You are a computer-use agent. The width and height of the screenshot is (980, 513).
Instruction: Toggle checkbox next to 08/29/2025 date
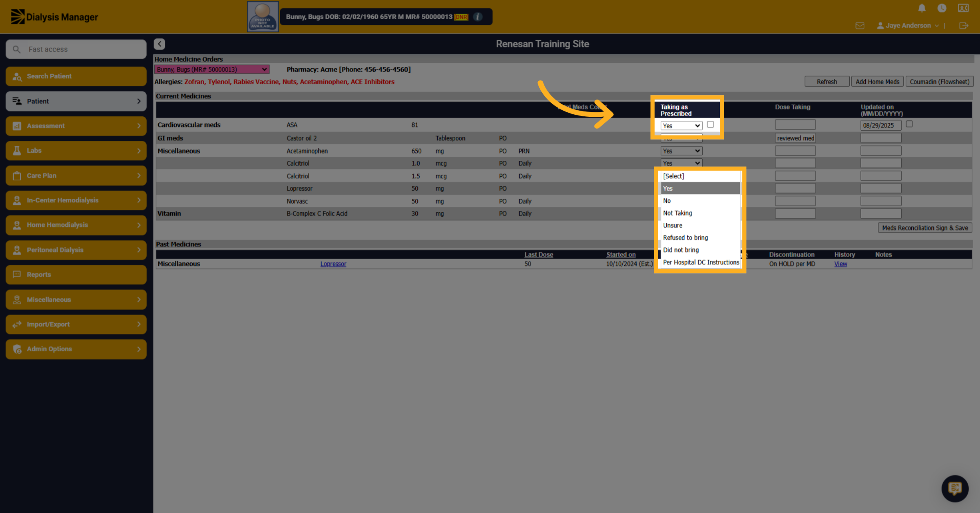point(909,124)
